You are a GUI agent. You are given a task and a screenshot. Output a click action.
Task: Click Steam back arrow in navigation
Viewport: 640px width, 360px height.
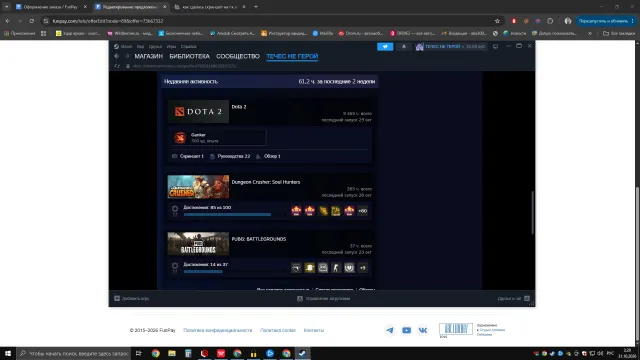pos(117,56)
